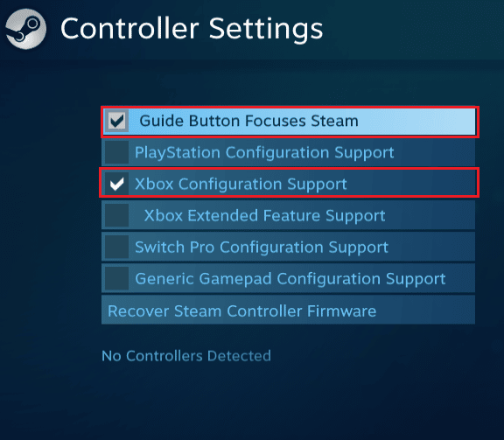Select the Generic Gamepad Configuration Support label
The image size is (504, 440).
tap(290, 279)
